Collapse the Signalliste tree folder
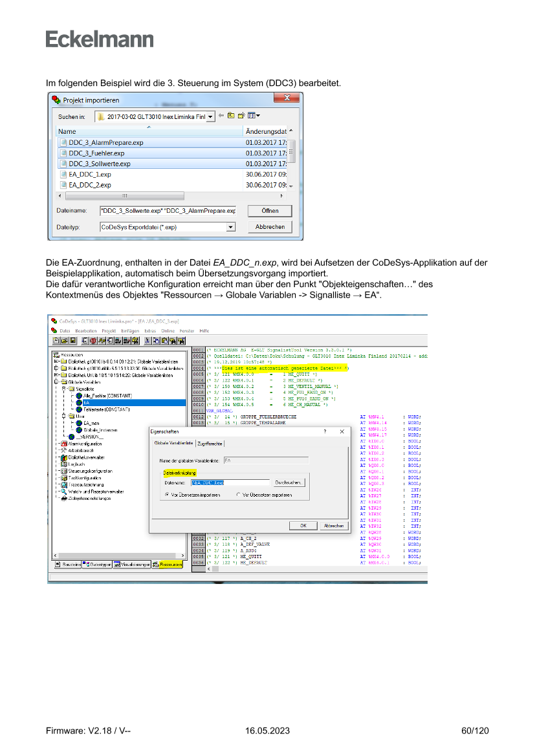 63,389
